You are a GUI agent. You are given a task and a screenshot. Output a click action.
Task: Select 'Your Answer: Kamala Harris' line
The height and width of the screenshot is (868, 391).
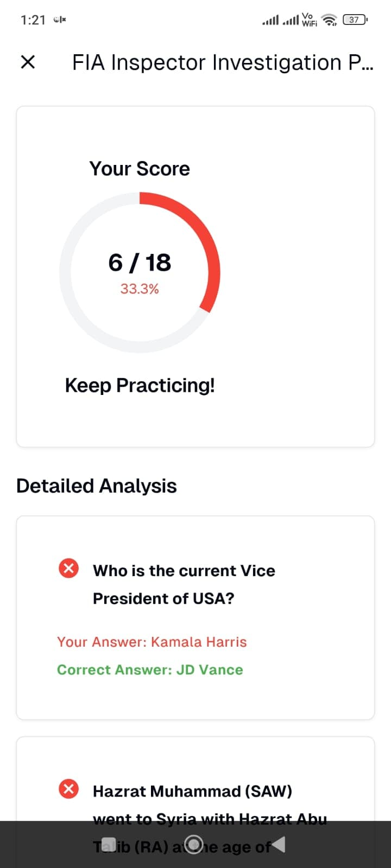152,642
